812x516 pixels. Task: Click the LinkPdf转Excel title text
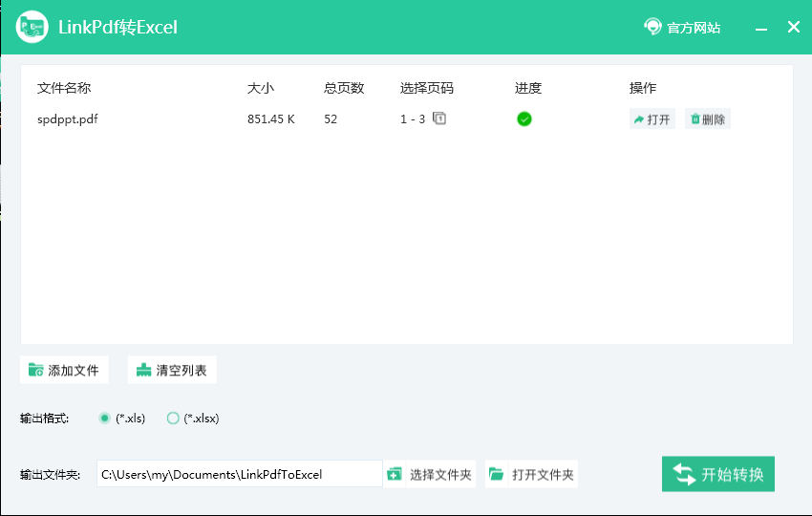118,28
